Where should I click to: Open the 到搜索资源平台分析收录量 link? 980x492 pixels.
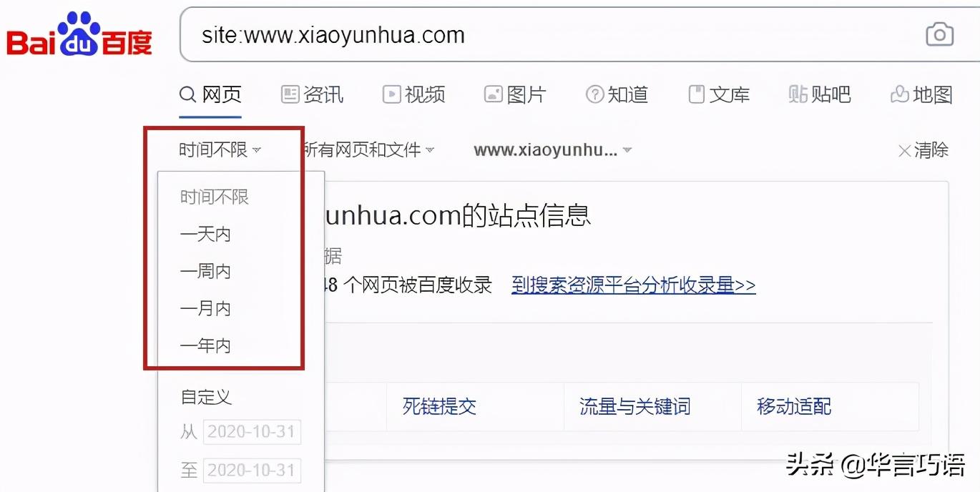634,285
